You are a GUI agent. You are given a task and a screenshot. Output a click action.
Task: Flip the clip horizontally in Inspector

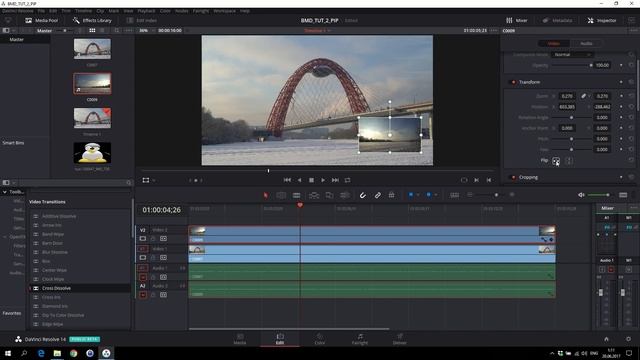coord(556,161)
